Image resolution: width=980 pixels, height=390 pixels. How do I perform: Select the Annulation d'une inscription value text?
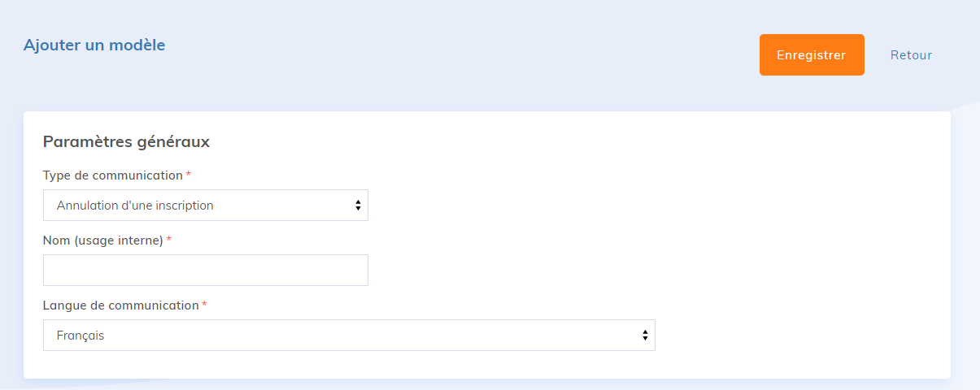[x=135, y=206]
